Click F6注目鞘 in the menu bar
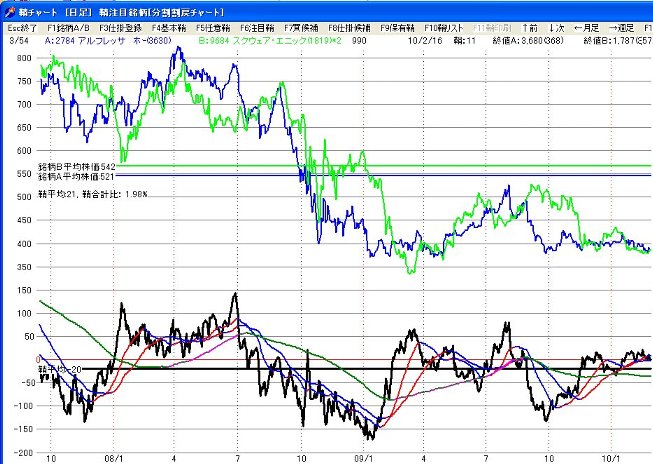 tap(257, 28)
